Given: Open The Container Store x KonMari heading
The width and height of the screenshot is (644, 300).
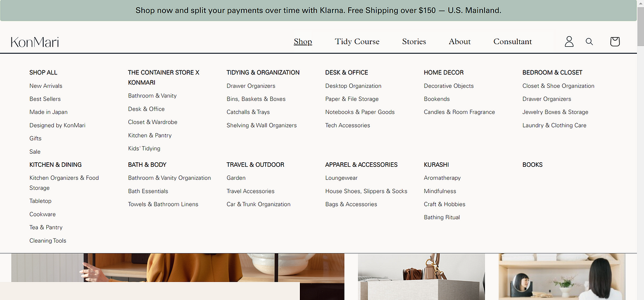Looking at the screenshot, I should [164, 77].
